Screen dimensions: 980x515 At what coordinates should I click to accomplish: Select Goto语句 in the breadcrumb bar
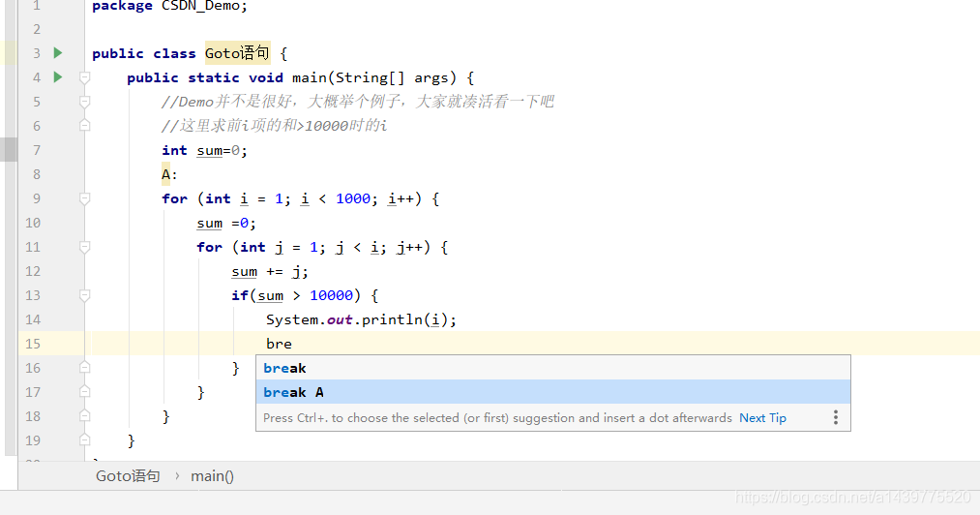[x=128, y=476]
